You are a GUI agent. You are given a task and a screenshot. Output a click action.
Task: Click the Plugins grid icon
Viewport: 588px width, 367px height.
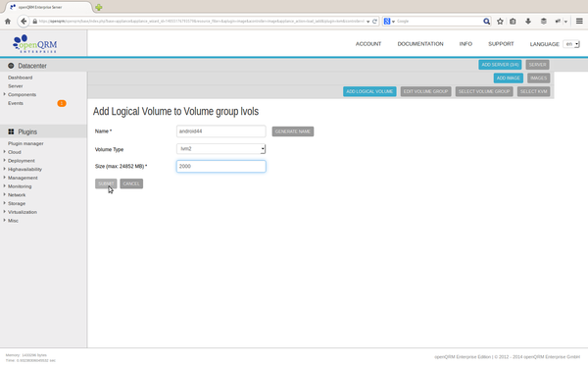coord(11,131)
